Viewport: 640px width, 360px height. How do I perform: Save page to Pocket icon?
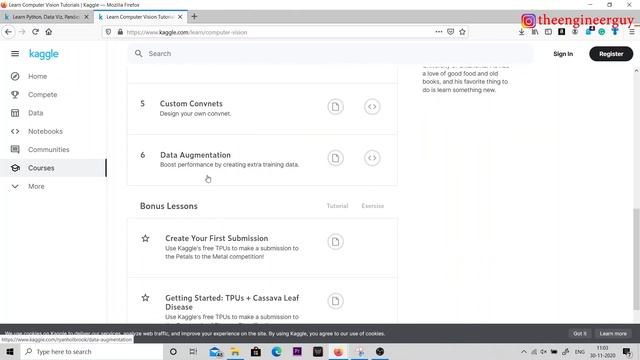click(450, 32)
